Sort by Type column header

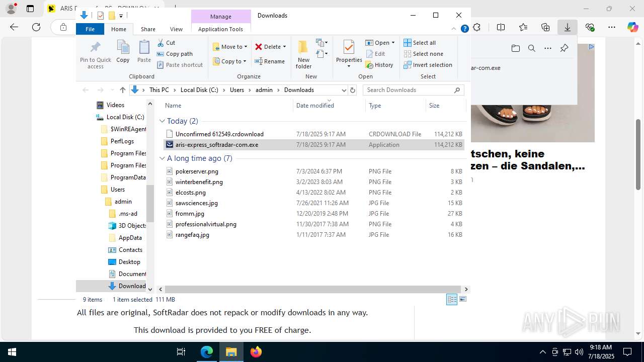pos(395,106)
